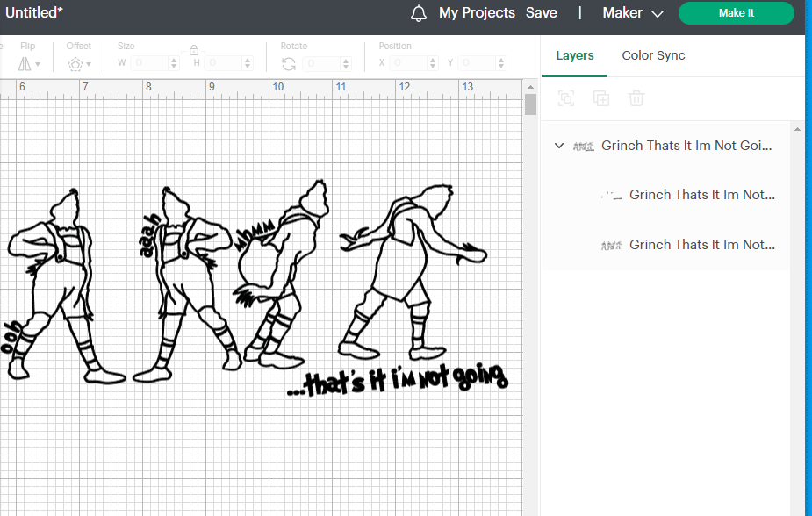Viewport: 812px width, 516px height.
Task: Click the Rotate icon
Action: tap(289, 64)
